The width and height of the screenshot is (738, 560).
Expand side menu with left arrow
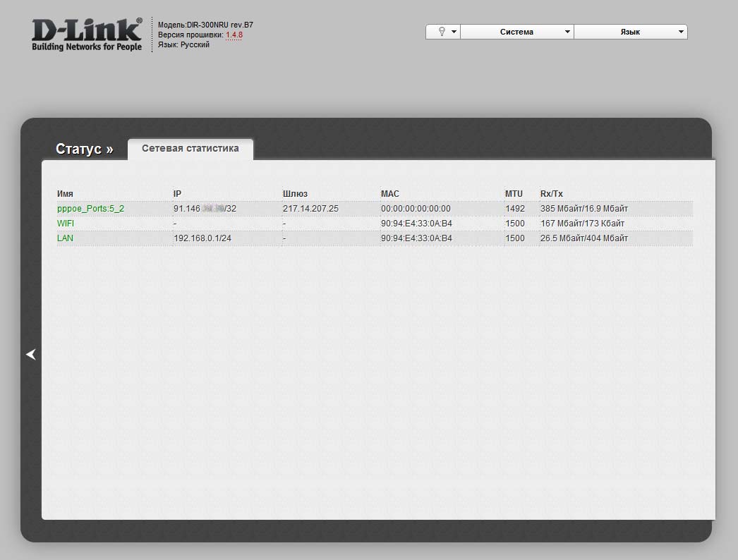click(31, 354)
